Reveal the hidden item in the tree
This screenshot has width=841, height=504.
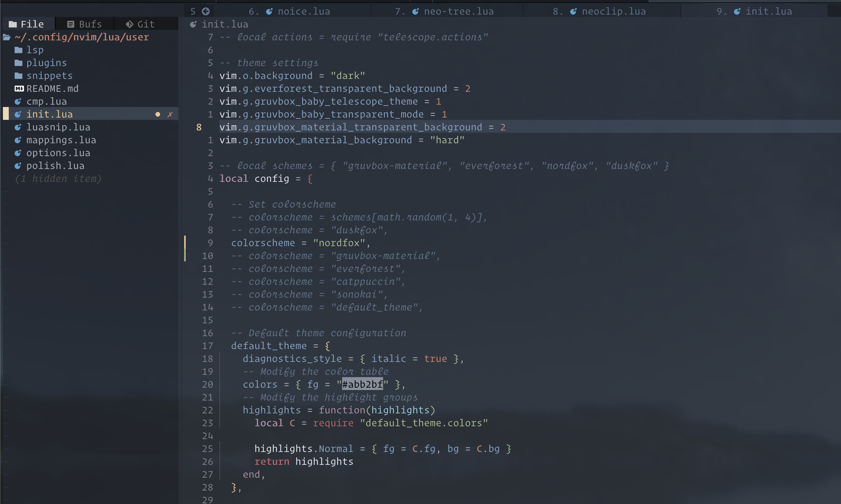pyautogui.click(x=58, y=178)
